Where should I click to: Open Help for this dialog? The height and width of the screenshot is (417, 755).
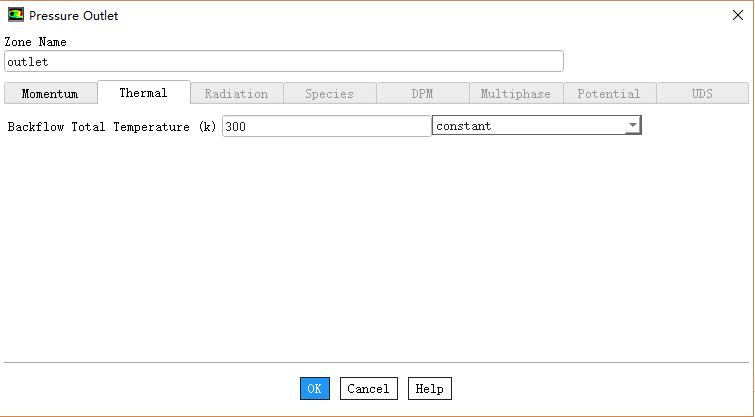click(x=429, y=388)
